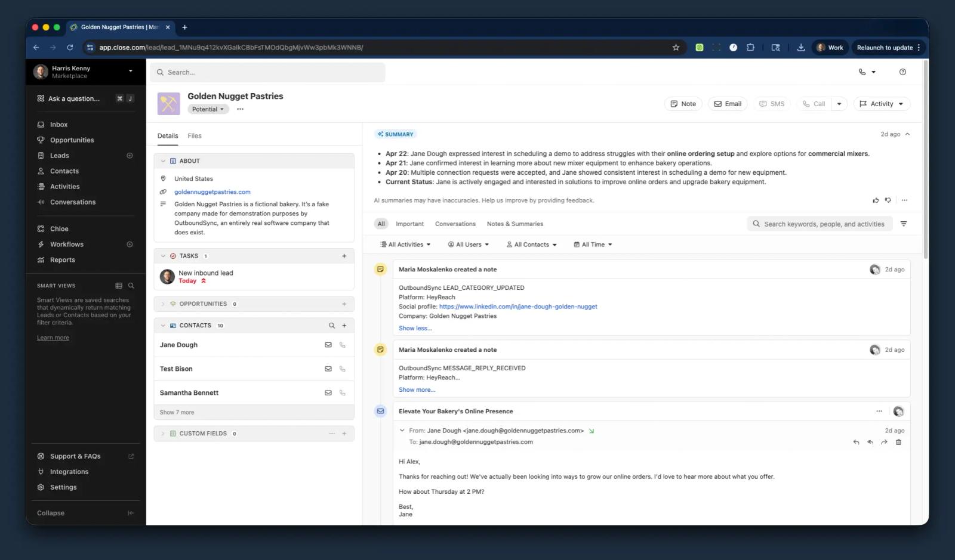Click the Smart Views search icon

131,286
